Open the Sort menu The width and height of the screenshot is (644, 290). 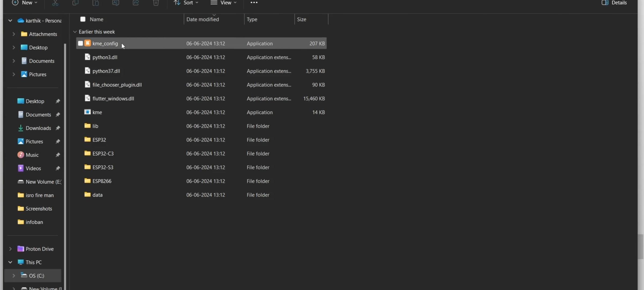click(186, 3)
